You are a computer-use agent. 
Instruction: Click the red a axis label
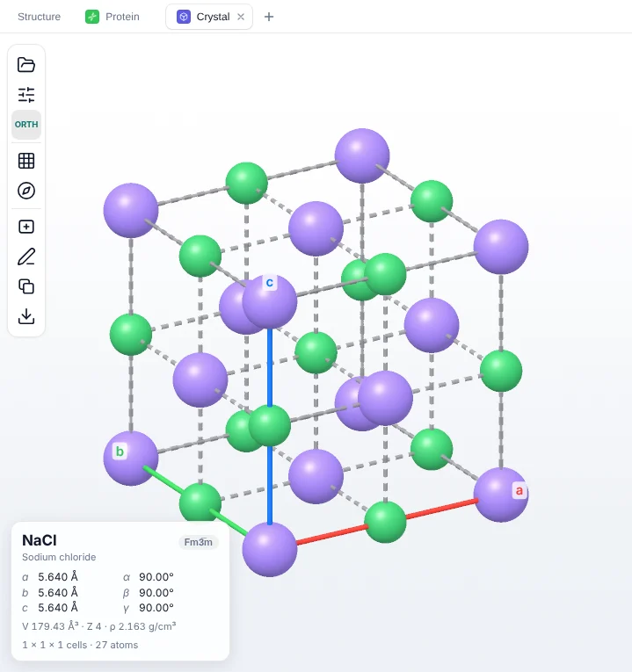[519, 490]
